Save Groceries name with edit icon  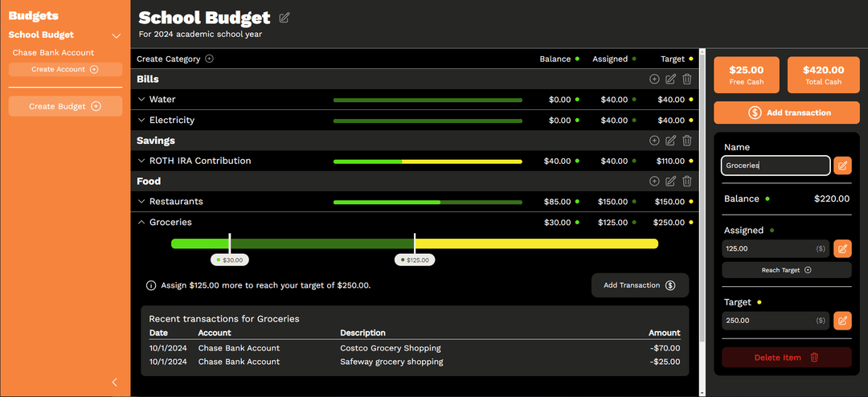pos(842,166)
